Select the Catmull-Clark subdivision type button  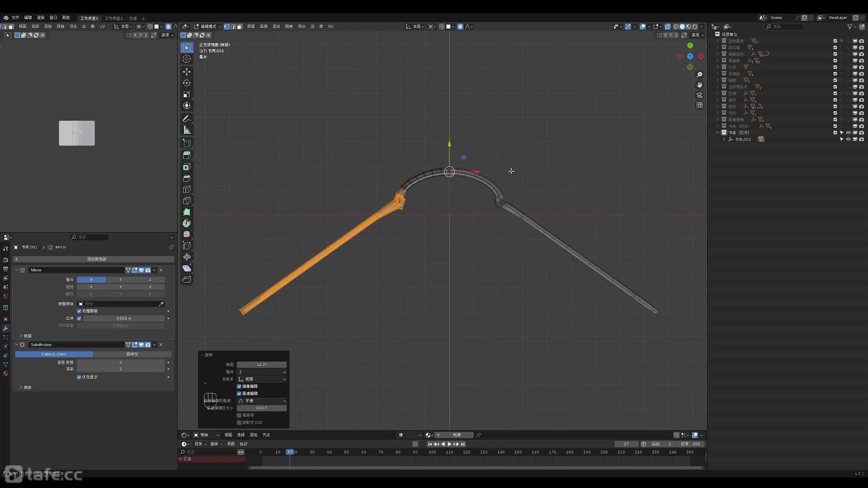pyautogui.click(x=54, y=354)
